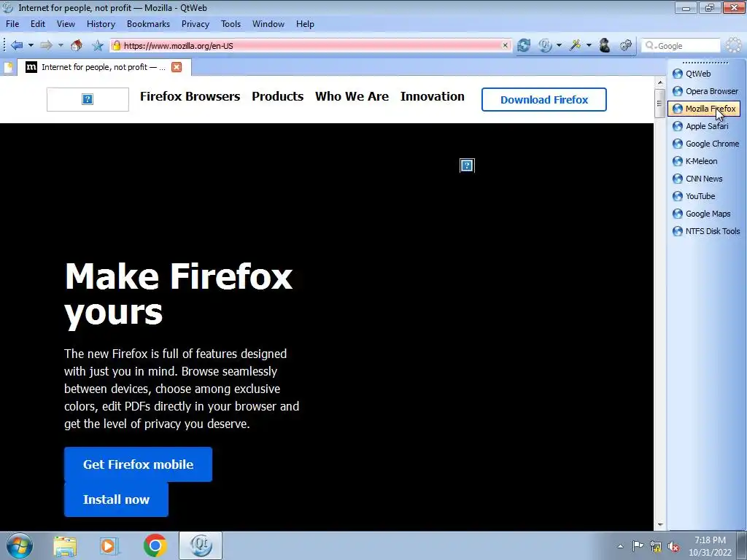Open the Edit menu
The height and width of the screenshot is (560, 747).
[38, 24]
